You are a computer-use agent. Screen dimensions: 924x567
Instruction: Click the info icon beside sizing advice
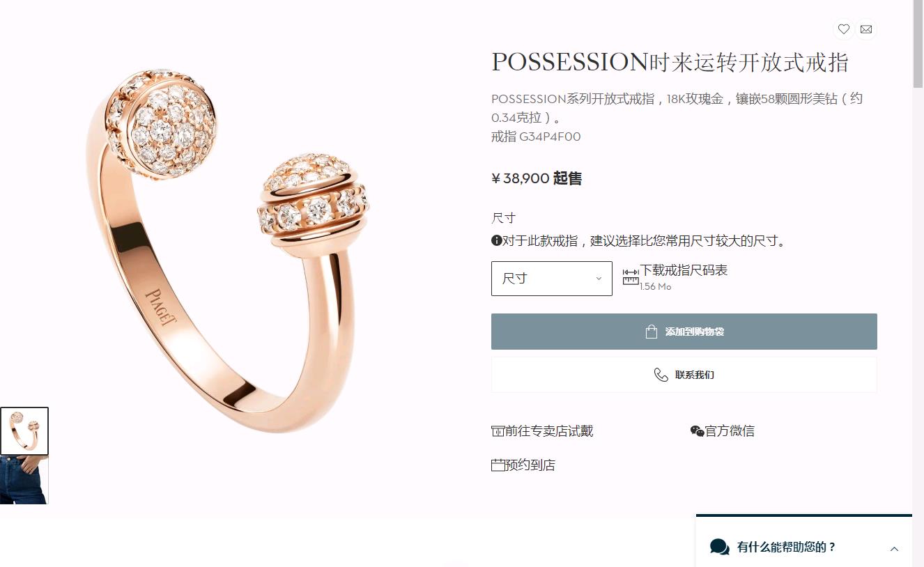(x=497, y=241)
